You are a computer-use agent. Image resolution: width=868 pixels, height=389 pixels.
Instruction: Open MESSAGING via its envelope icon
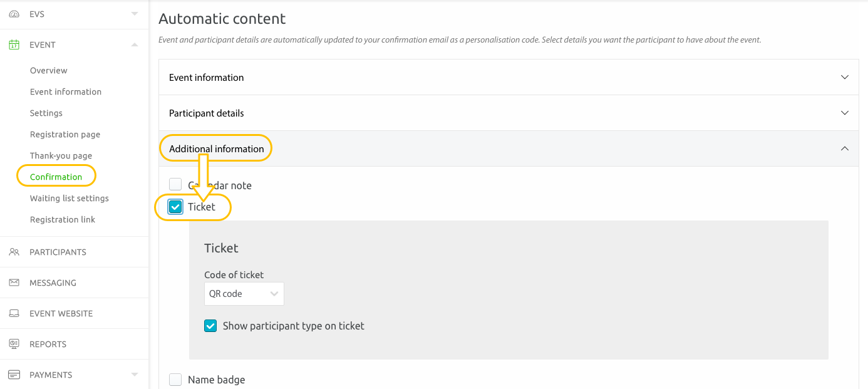pyautogui.click(x=13, y=283)
